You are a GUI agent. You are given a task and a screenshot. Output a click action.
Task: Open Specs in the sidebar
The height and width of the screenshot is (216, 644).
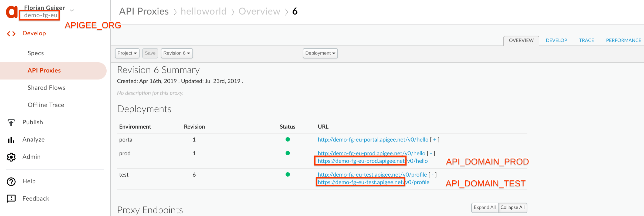click(x=36, y=53)
